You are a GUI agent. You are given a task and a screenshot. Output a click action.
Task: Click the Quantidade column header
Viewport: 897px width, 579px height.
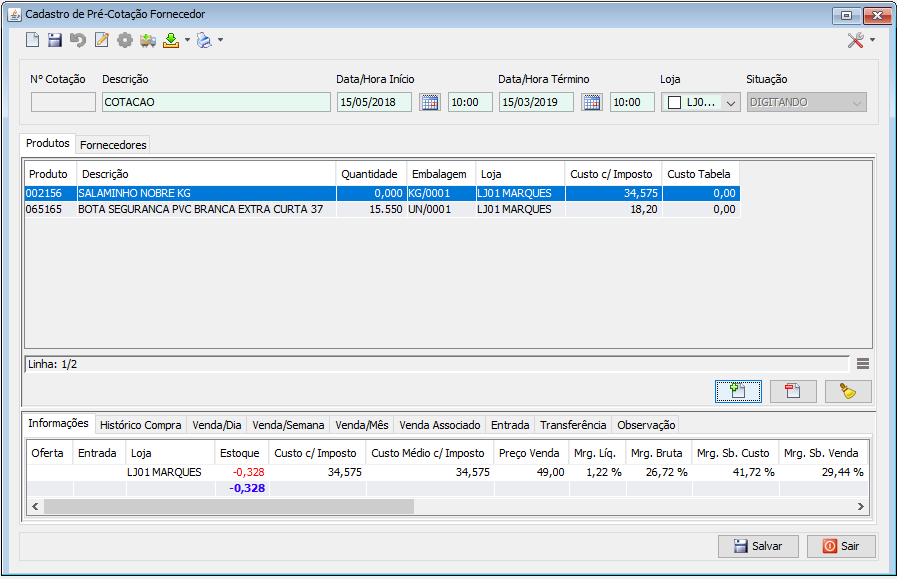point(371,174)
